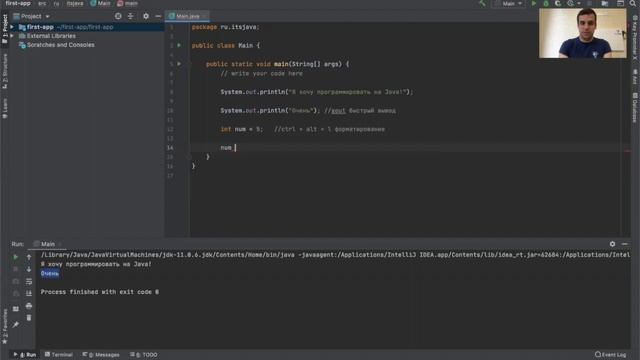Viewport: 640px width, 360px height.
Task: Open the Project Structure icon in top toolbar
Action: pos(605,4)
